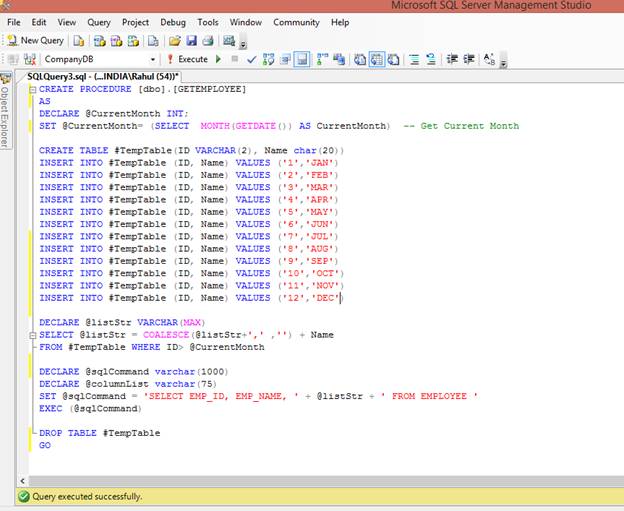Open an Analysis Services DMX Query
Viewport: 624px width, 511px height.
(x=116, y=41)
